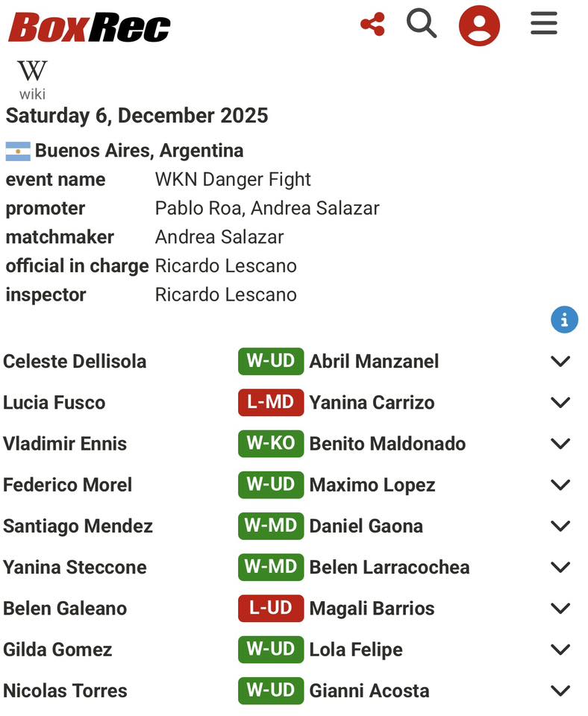Expand the Torres vs Acosta bout
Viewport: 588px width, 716px height.
[560, 691]
